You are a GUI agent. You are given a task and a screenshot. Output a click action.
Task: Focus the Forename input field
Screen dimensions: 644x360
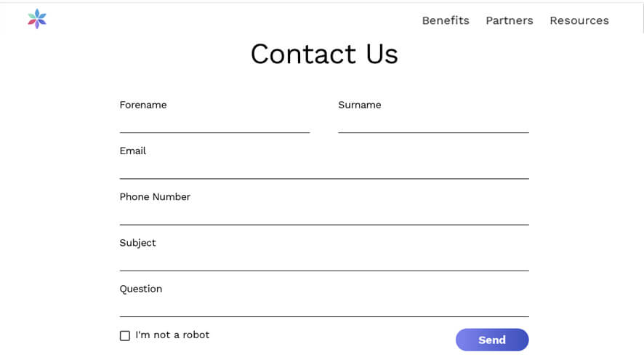tap(214, 124)
